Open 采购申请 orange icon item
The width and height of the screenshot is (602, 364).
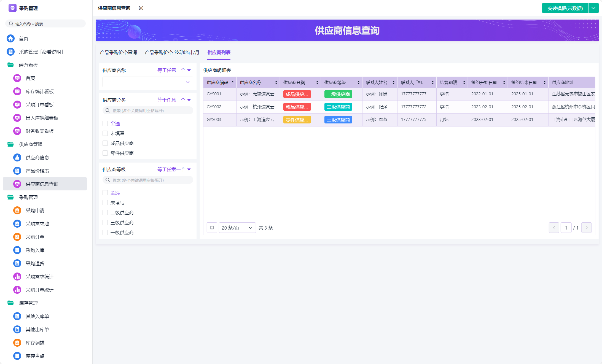[17, 211]
